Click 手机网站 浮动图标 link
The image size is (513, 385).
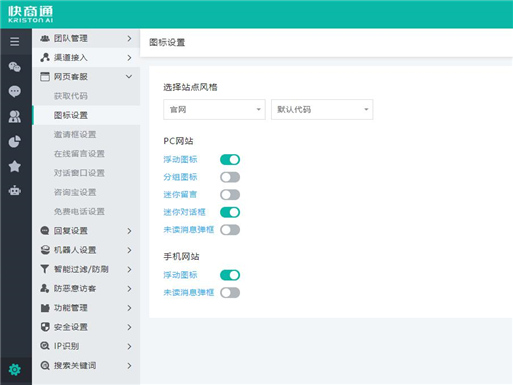(x=180, y=275)
